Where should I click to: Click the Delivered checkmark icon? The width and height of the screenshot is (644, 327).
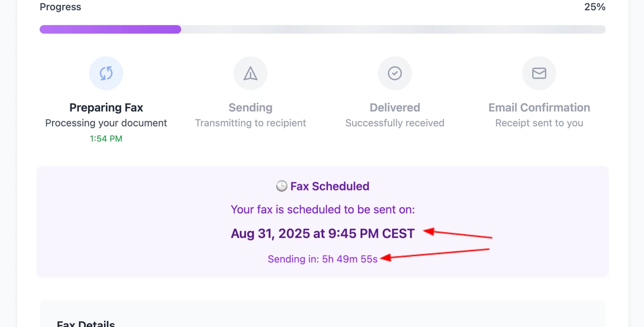pos(395,73)
